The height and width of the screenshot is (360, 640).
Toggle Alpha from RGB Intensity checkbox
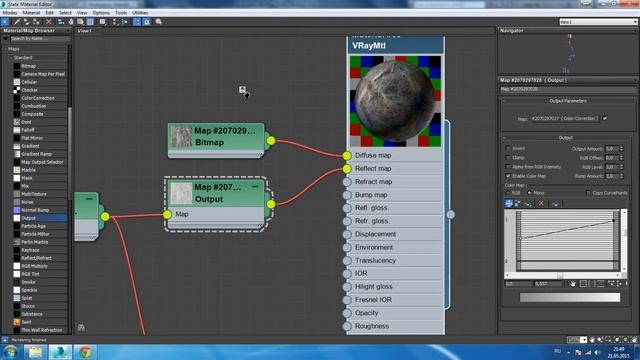pos(508,167)
